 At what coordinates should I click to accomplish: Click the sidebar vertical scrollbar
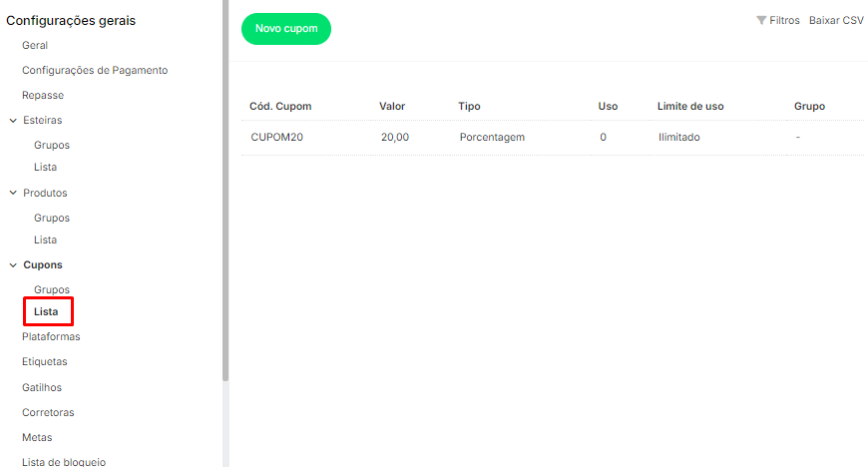tap(225, 200)
